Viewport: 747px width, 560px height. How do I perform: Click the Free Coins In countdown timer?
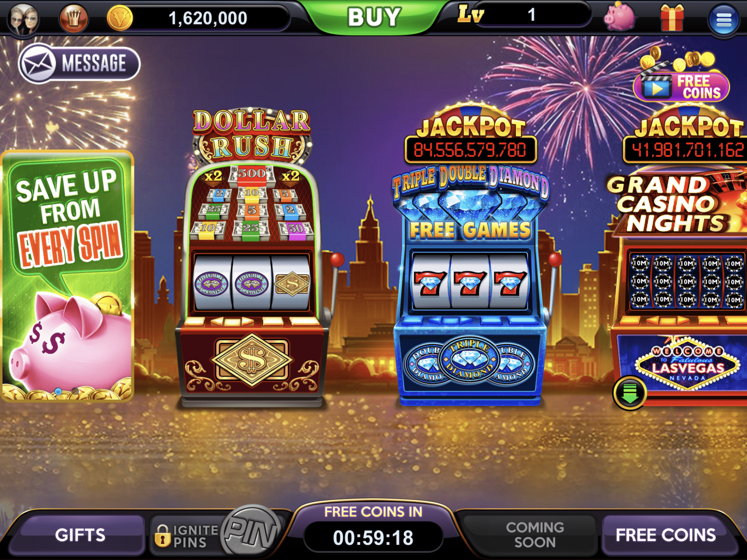373,538
